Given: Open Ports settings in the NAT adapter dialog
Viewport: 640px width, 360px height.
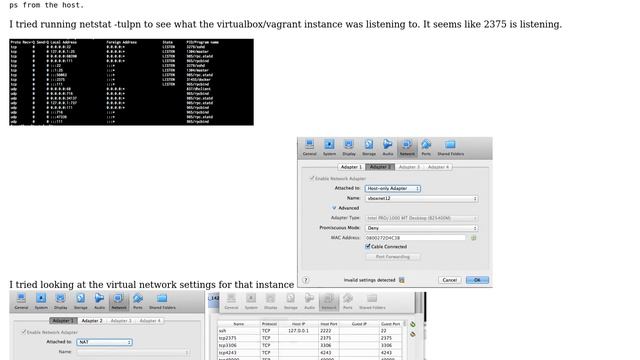Looking at the screenshot, I should coord(138,301).
